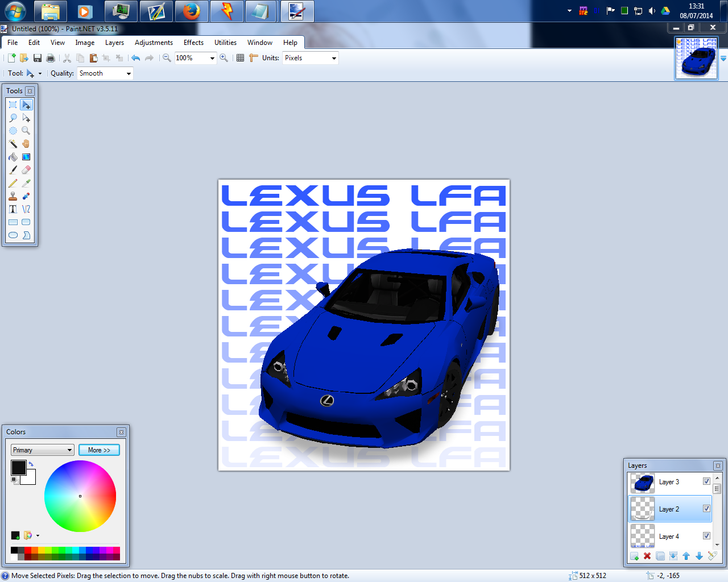Viewport: 728px width, 582px height.
Task: Toggle visibility checkbox of Layer 4
Action: click(706, 535)
